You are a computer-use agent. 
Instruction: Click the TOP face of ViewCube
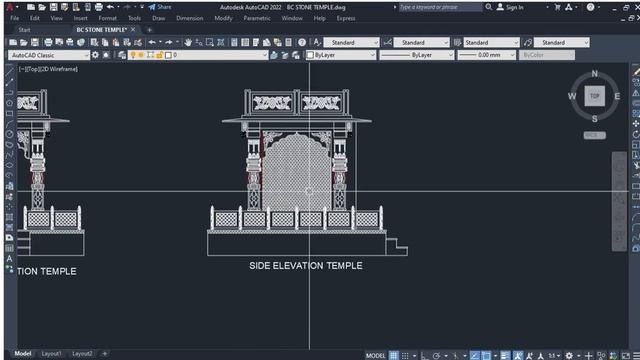click(x=595, y=96)
